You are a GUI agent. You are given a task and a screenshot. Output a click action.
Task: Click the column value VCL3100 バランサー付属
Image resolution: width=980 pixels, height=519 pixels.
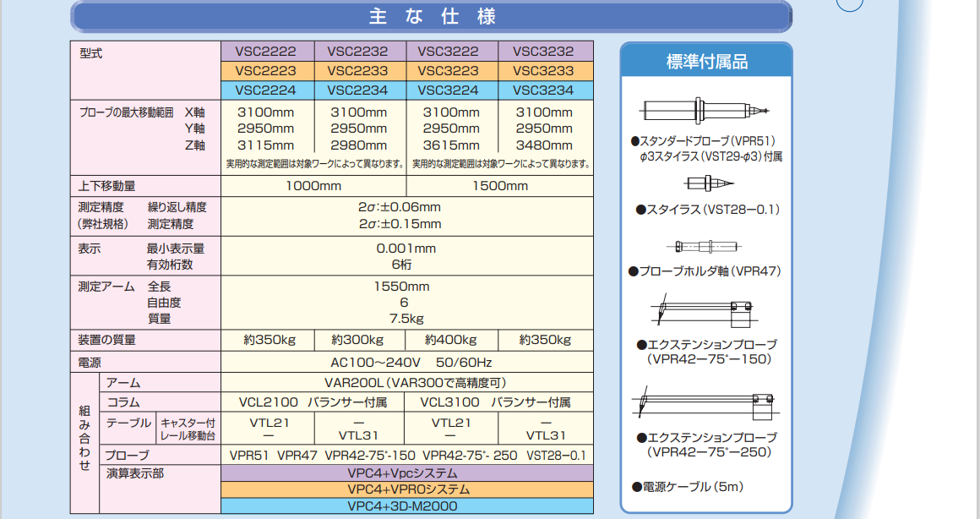coord(495,402)
